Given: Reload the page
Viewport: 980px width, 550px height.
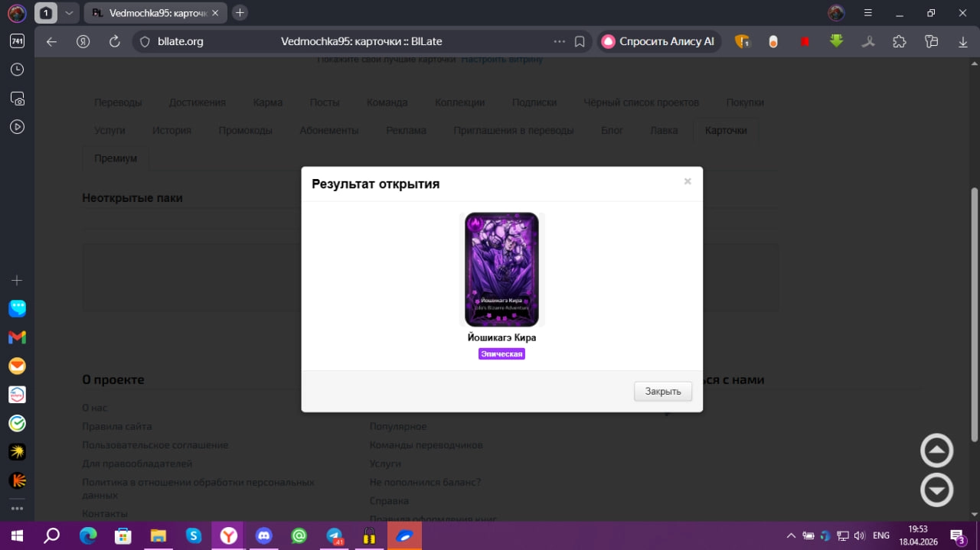Looking at the screenshot, I should click(115, 41).
